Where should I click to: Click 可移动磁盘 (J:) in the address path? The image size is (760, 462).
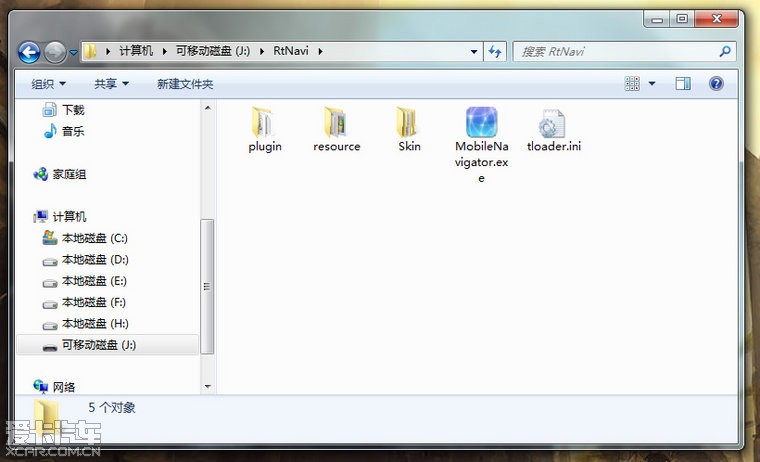click(213, 51)
